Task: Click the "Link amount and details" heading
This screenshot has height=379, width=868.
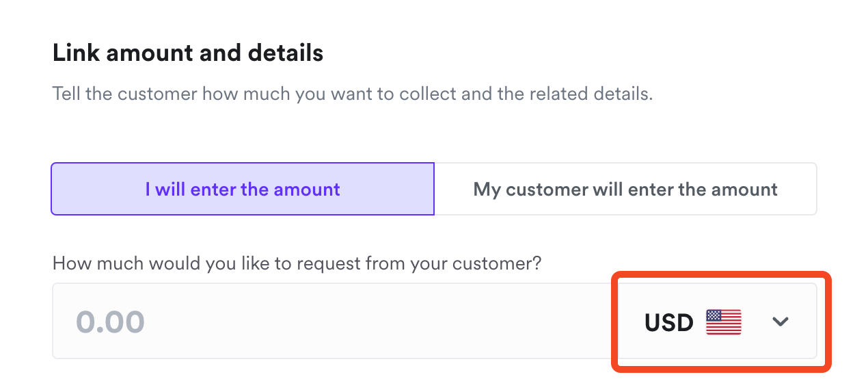Action: 188,53
